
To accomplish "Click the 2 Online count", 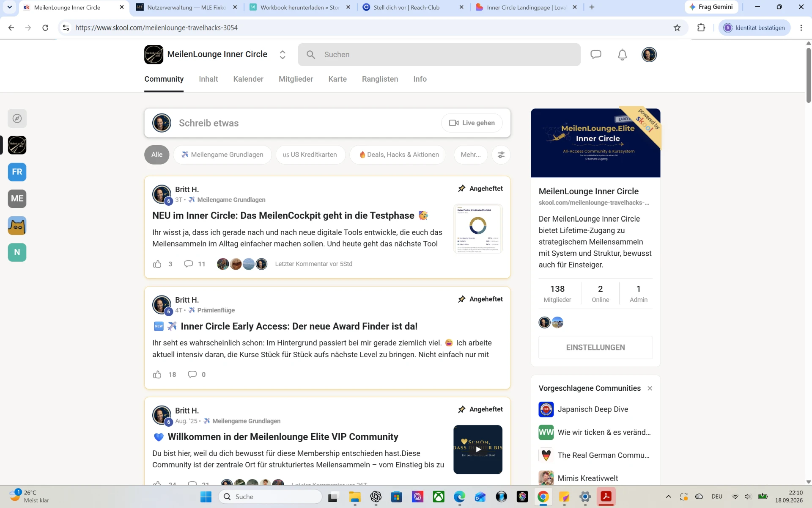I will [600, 294].
